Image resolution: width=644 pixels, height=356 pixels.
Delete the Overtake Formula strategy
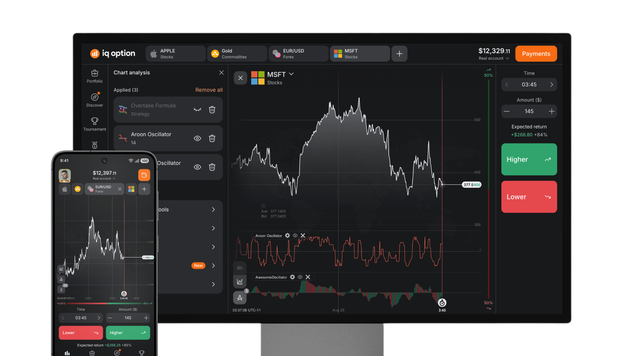pyautogui.click(x=212, y=110)
